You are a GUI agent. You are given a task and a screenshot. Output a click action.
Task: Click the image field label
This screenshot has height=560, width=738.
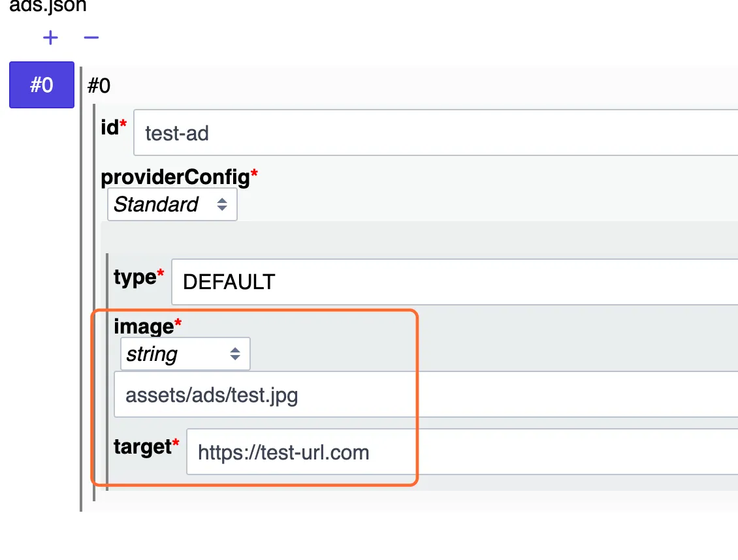coord(144,326)
